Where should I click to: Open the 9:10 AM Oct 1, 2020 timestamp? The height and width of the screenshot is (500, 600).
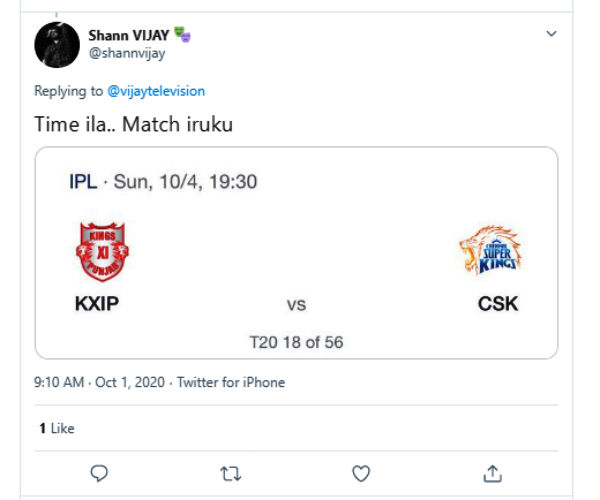point(101,382)
